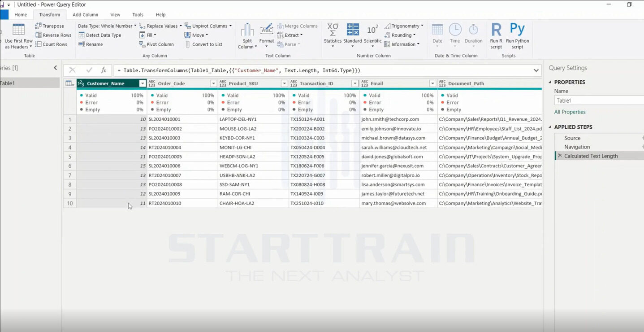644x332 pixels.
Task: Open the Tools ribbon tab
Action: point(138,15)
